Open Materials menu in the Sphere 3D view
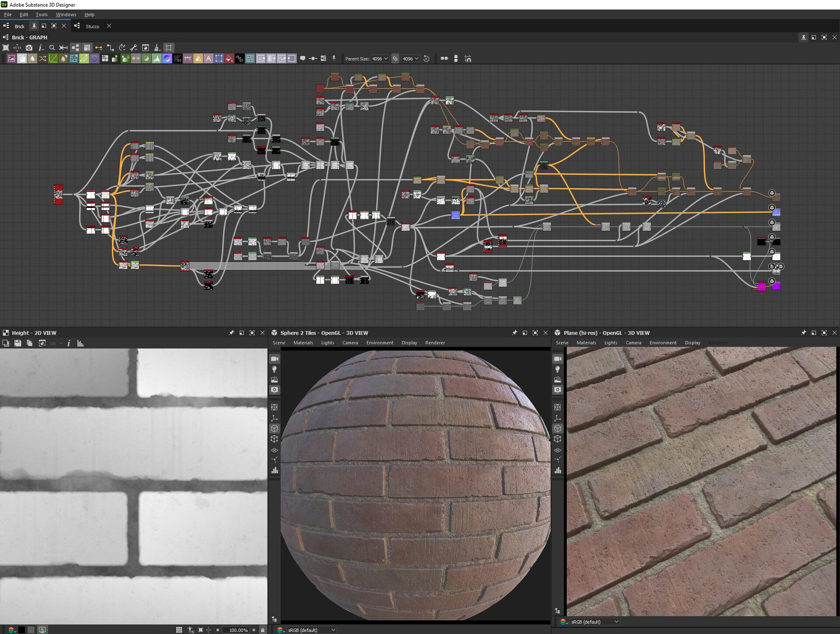 click(x=303, y=343)
